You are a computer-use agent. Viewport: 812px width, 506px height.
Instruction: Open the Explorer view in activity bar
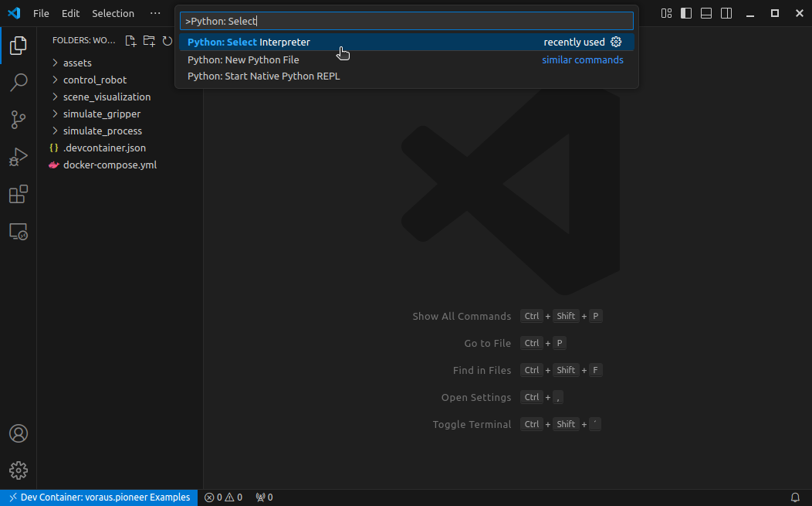18,46
